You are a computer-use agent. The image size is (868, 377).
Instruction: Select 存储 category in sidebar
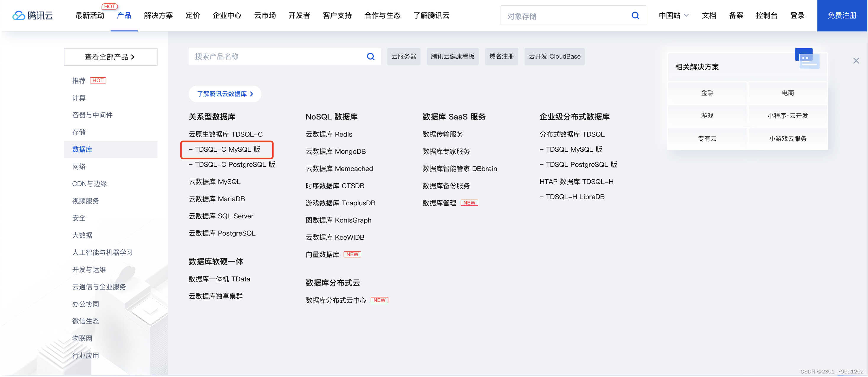click(x=79, y=132)
